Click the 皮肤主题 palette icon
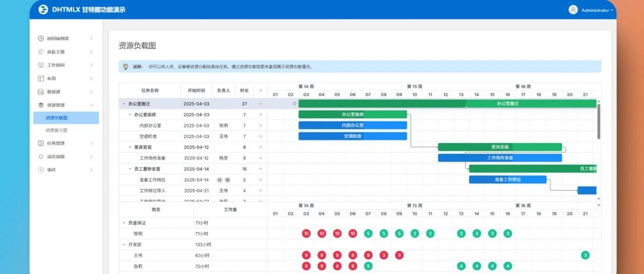The width and height of the screenshot is (644, 274). pos(41,52)
